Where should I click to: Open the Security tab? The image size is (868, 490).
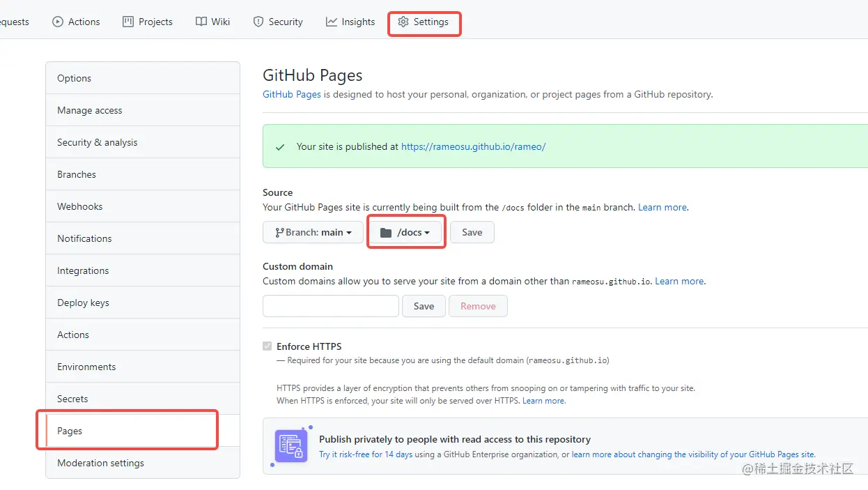(x=278, y=22)
